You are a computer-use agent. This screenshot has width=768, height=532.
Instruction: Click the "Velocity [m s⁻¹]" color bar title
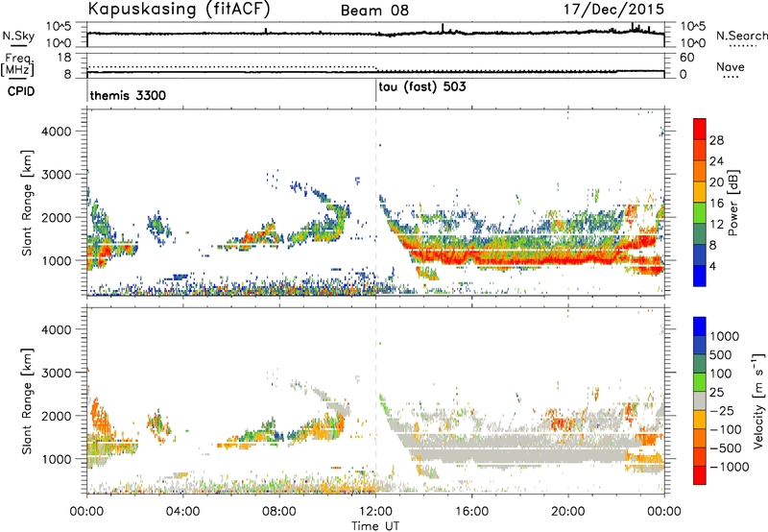(x=758, y=400)
